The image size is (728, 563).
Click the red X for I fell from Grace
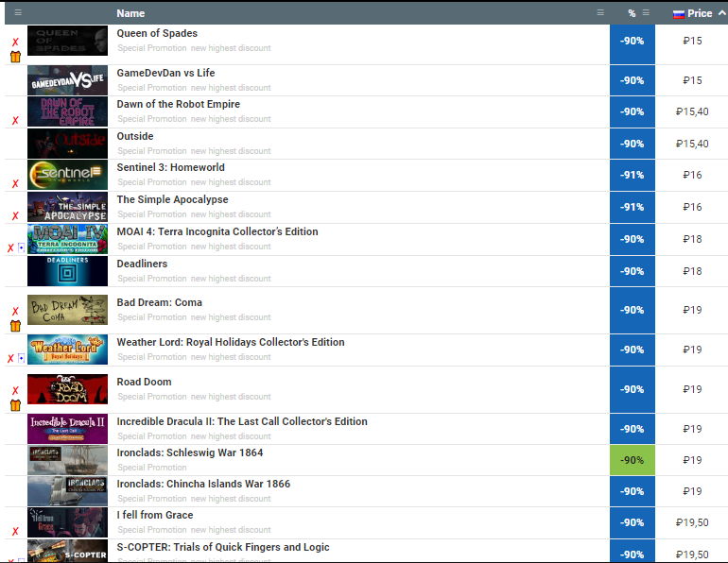(x=15, y=532)
